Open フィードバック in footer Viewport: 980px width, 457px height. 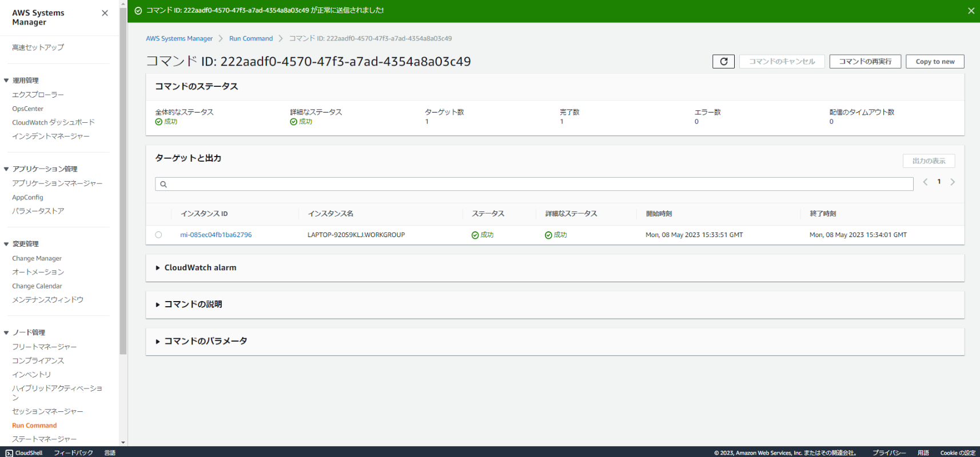point(73,452)
